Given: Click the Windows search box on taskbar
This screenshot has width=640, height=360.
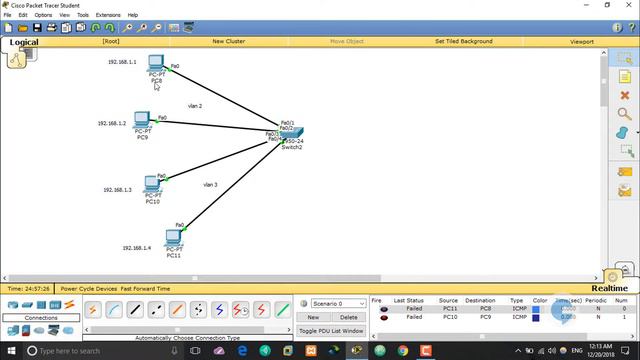Looking at the screenshot, I should pos(103,351).
